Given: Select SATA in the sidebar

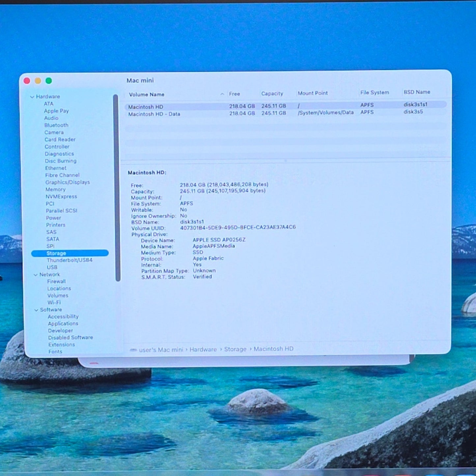Looking at the screenshot, I should [x=53, y=239].
